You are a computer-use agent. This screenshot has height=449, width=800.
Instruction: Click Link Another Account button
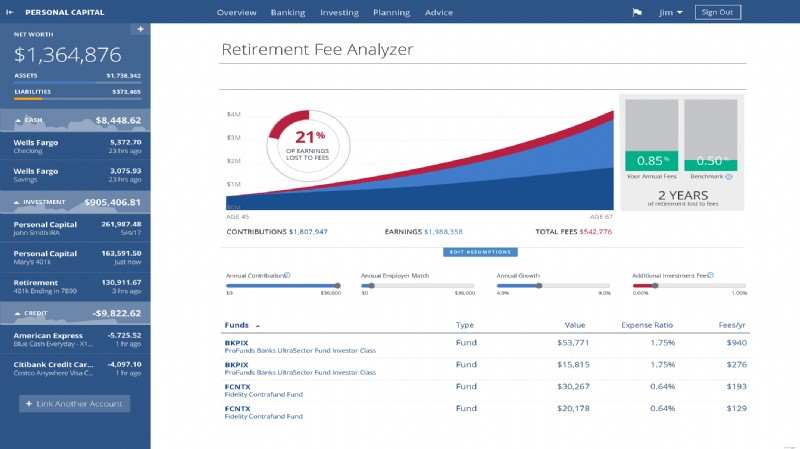(x=74, y=404)
